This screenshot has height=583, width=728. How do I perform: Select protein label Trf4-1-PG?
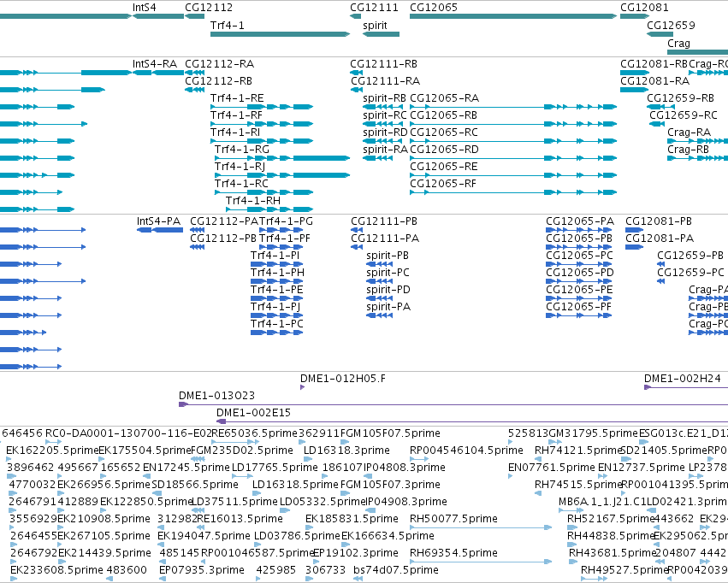pos(286,221)
